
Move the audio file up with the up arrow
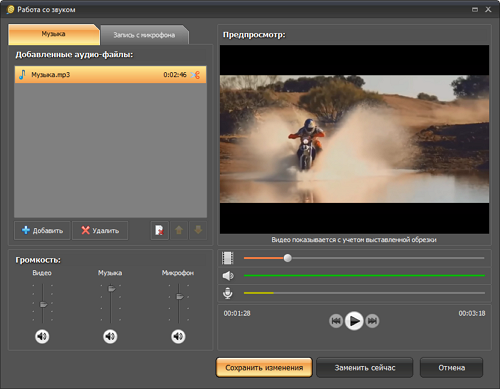point(179,230)
